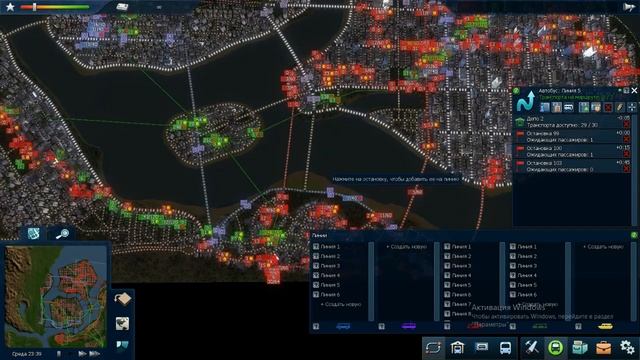Click the star rating icon at top left

click(10, 7)
